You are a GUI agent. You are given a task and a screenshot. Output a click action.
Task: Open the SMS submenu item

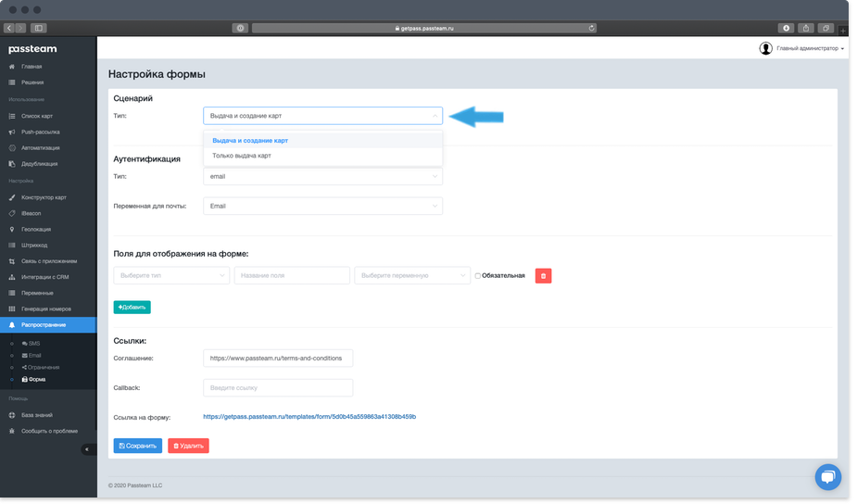(32, 344)
